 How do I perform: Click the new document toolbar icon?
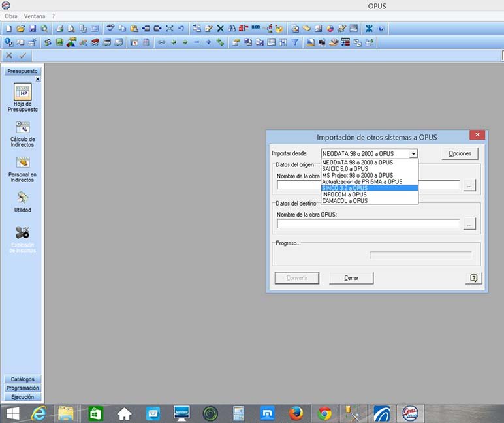(8, 29)
